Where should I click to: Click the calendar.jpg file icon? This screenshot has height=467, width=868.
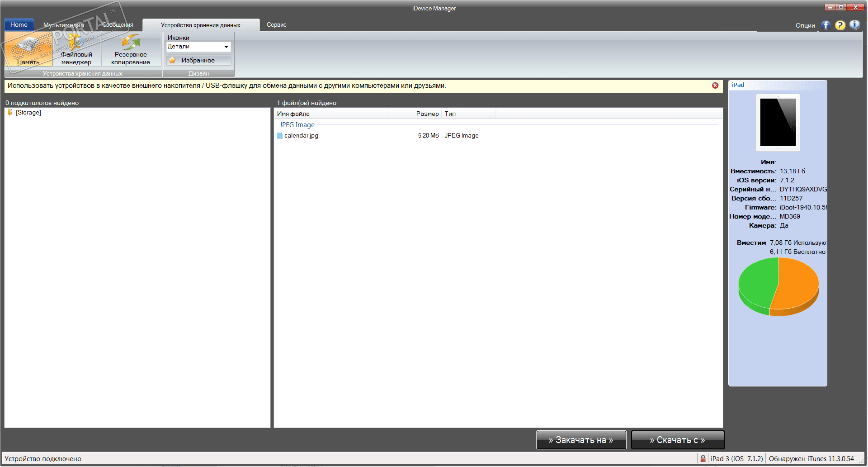click(280, 136)
